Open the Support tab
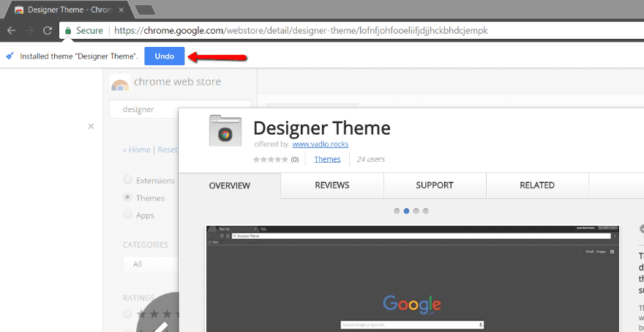The height and width of the screenshot is (332, 644). tap(434, 185)
